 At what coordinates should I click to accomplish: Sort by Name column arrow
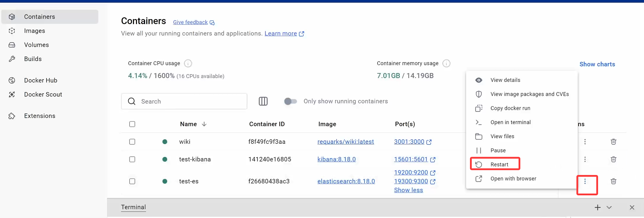tap(204, 124)
